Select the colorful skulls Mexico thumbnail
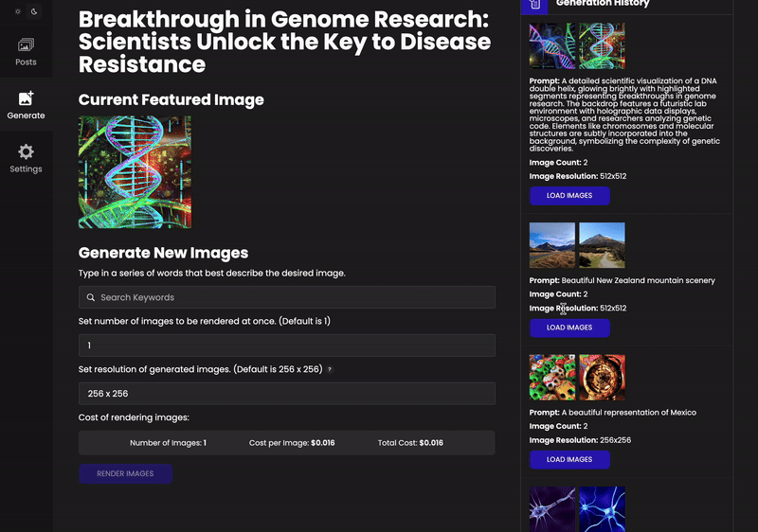The image size is (758, 532). pyautogui.click(x=552, y=378)
